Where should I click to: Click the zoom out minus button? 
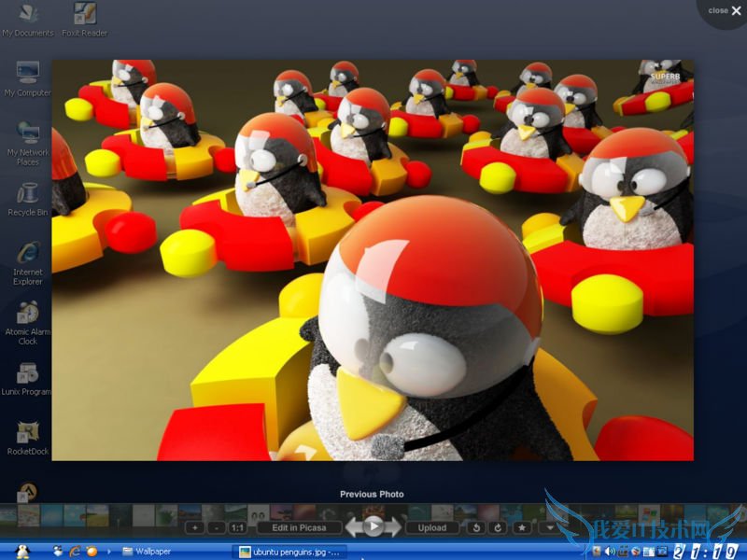[x=217, y=528]
